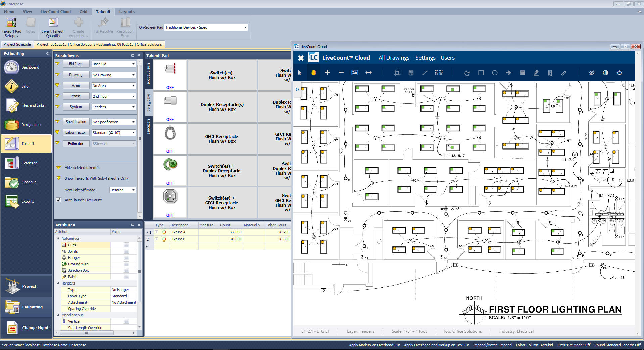
Task: Open the On-Screen Pad dropdown Traditional Devices - Spec
Action: (x=245, y=27)
